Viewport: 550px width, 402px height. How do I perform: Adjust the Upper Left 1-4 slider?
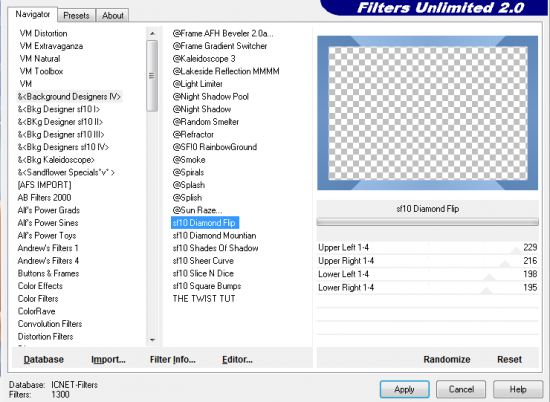[x=428, y=248]
